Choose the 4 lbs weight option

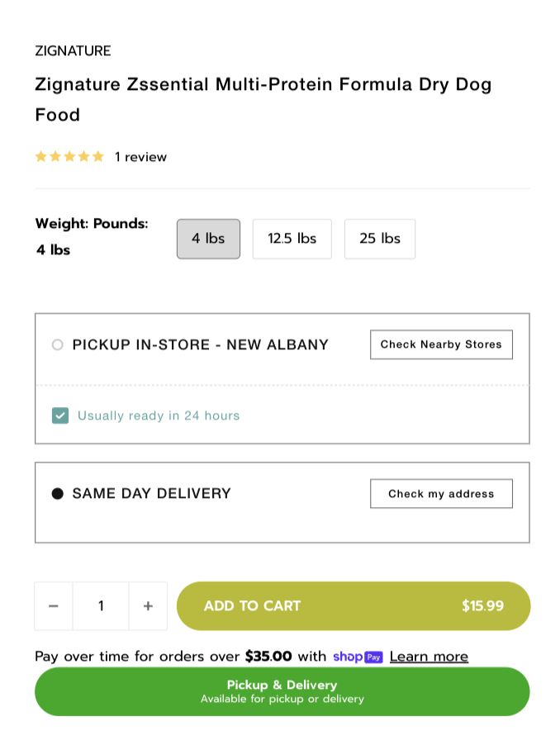tap(208, 239)
